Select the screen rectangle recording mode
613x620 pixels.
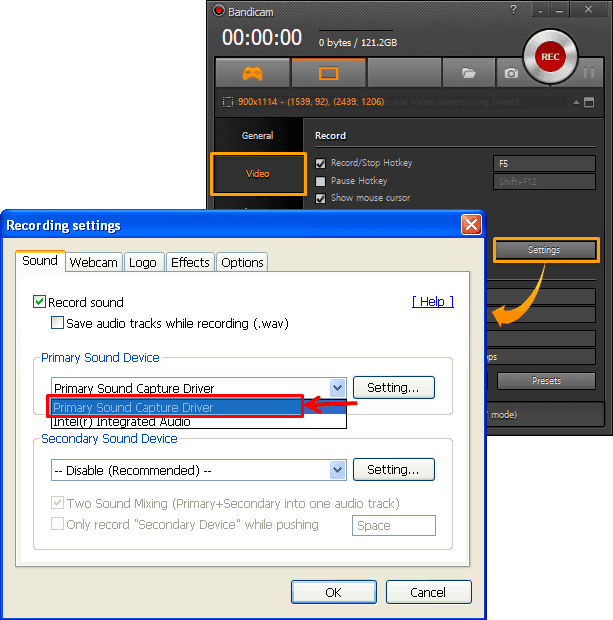328,73
